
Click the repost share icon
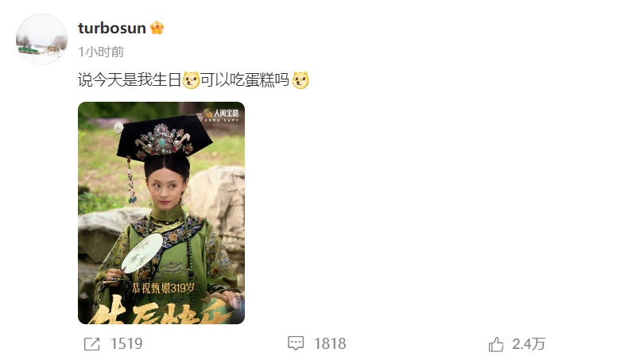92,344
